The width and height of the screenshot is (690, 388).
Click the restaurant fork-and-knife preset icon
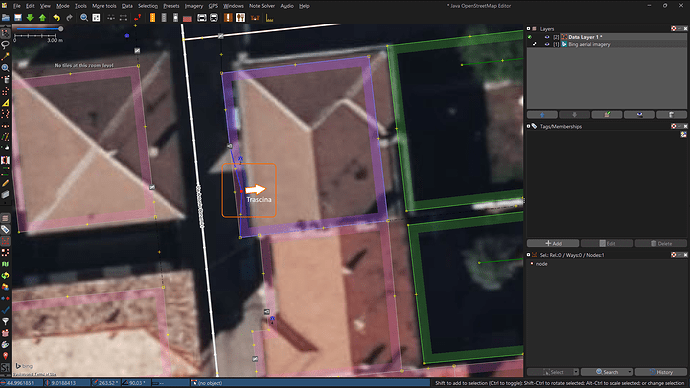pyautogui.click(x=240, y=18)
